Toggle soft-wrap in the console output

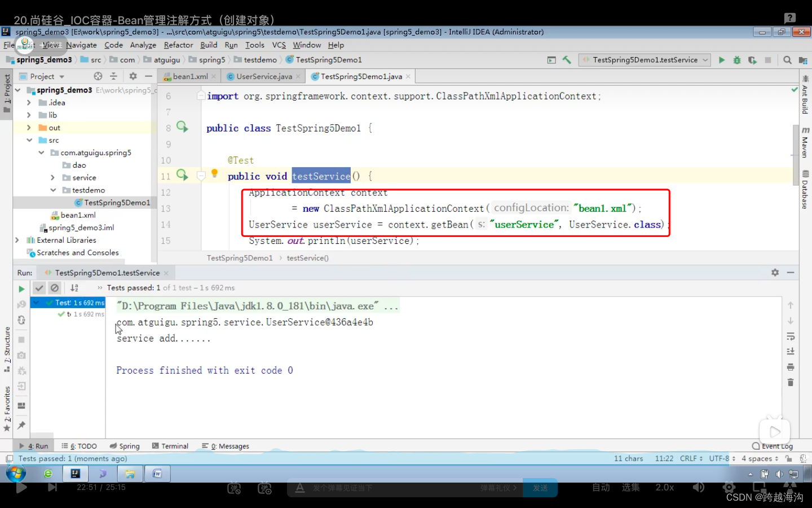791,336
